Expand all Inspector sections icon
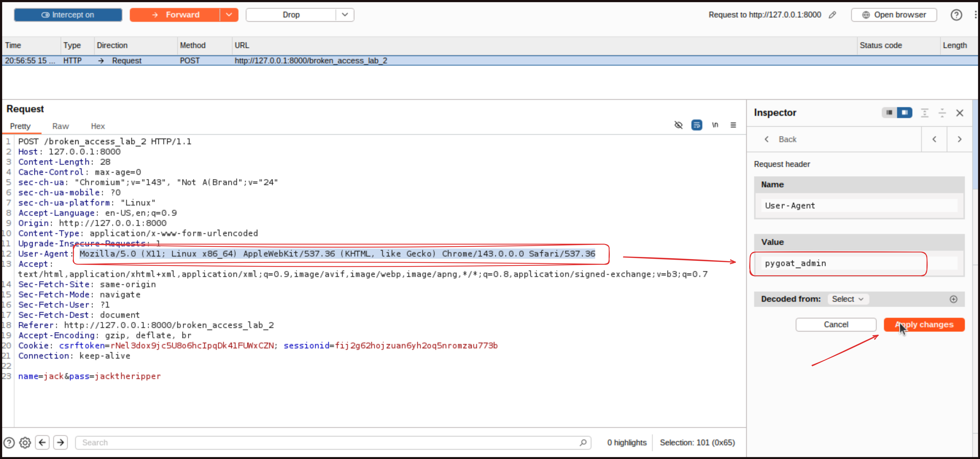980x459 pixels. (925, 113)
